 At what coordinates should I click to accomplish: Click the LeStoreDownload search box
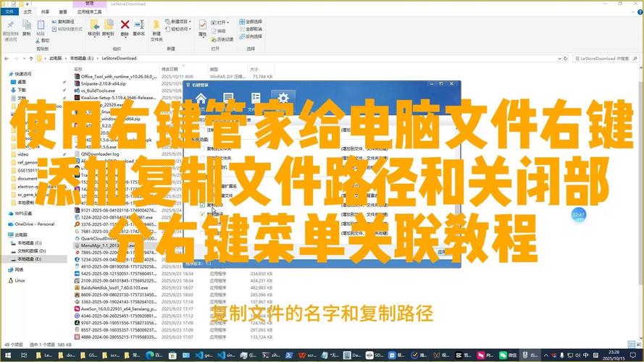[606, 59]
